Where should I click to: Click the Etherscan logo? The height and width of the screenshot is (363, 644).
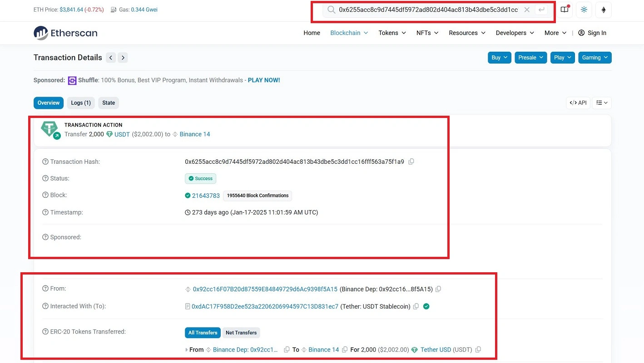[65, 33]
